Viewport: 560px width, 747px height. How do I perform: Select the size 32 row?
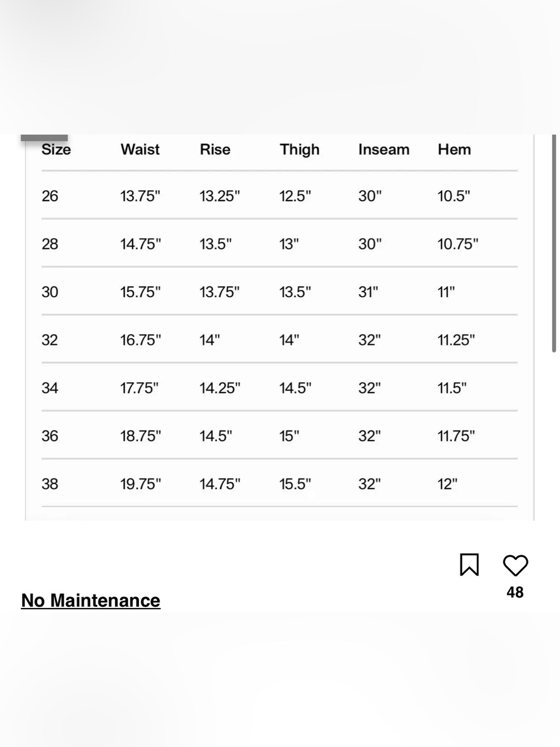click(279, 340)
